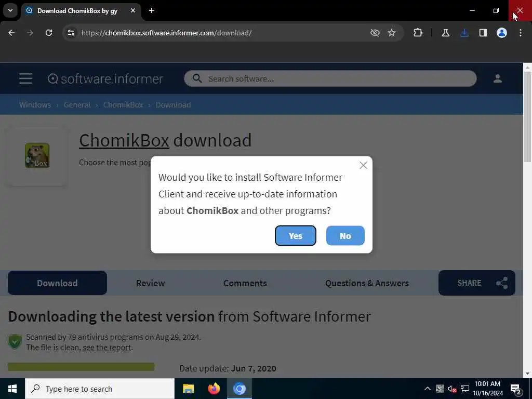Screen dimensions: 532x399
Task: Show the browser downloads panel
Action: [x=464, y=33]
